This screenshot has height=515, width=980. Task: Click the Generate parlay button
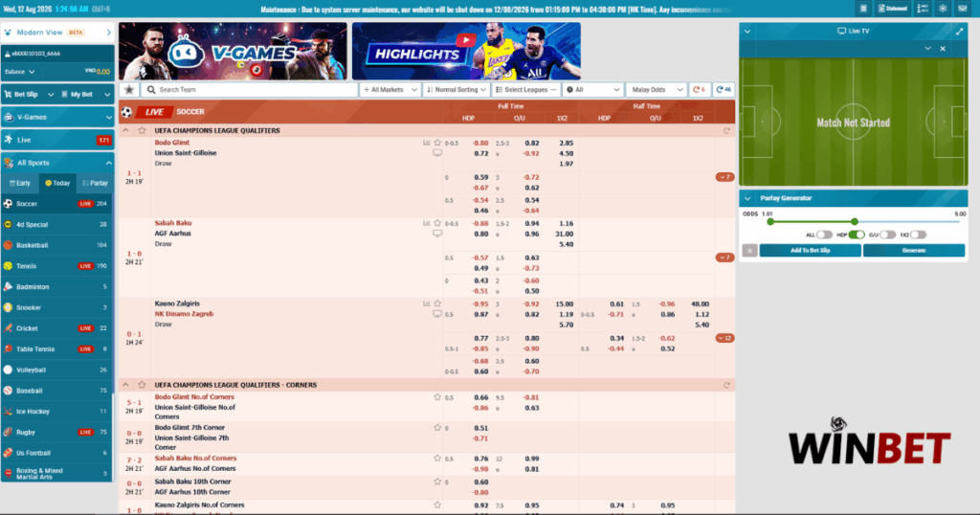point(914,251)
